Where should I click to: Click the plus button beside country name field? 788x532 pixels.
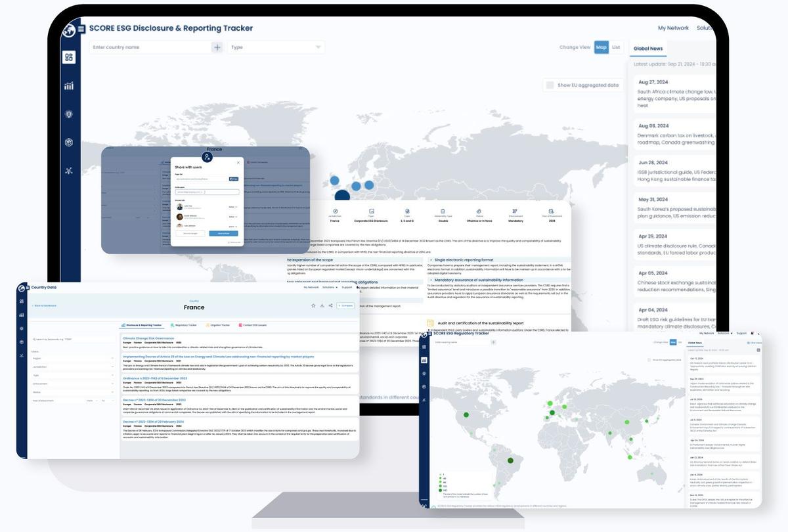coord(217,47)
